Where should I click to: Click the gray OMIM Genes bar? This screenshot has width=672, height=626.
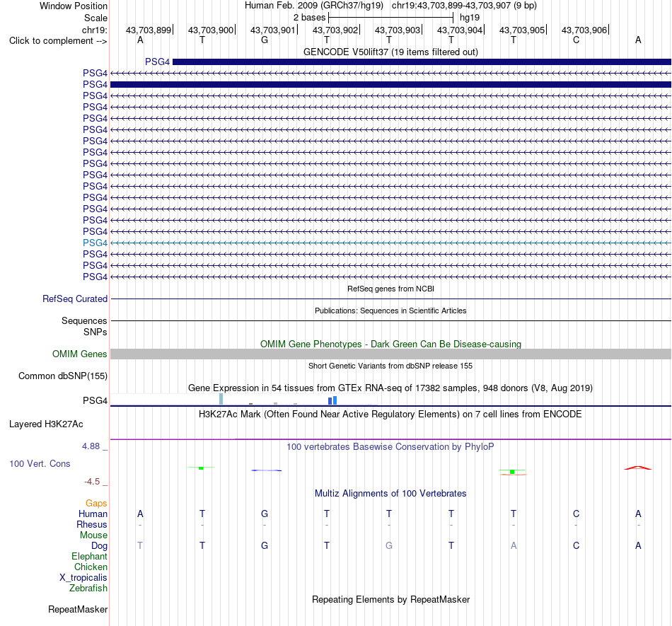[x=390, y=354]
